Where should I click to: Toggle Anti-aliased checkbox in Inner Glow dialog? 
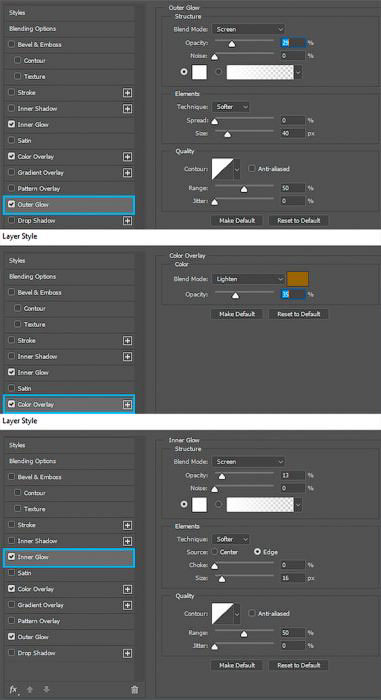click(x=251, y=613)
